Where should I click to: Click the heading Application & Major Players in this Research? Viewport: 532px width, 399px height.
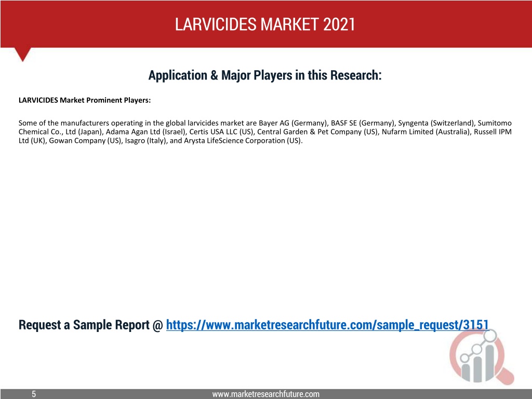[265, 75]
